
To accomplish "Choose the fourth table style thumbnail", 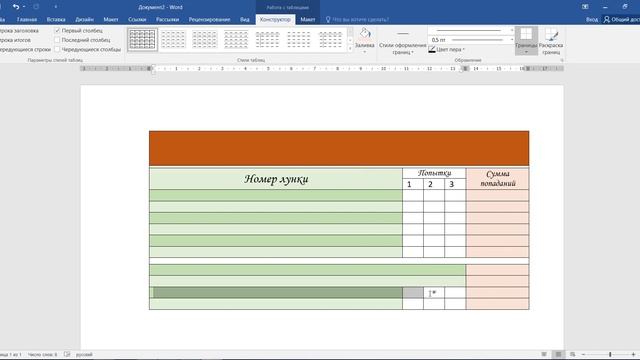I will pyautogui.click(x=236, y=40).
